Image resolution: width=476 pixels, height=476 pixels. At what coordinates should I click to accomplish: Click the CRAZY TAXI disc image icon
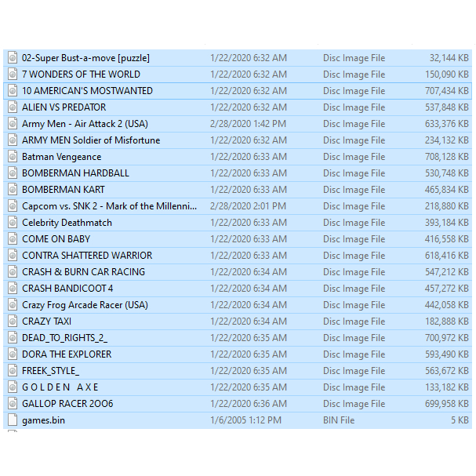point(13,322)
